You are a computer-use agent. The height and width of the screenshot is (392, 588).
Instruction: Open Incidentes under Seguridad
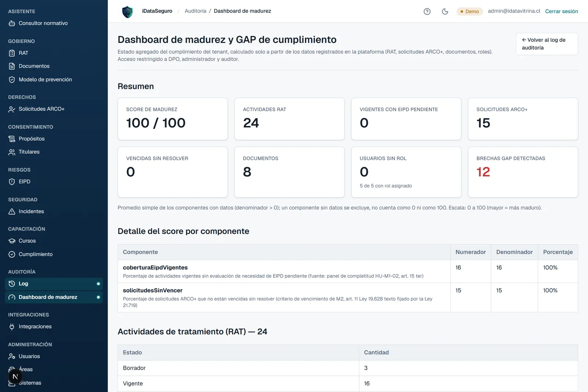pyautogui.click(x=54, y=211)
